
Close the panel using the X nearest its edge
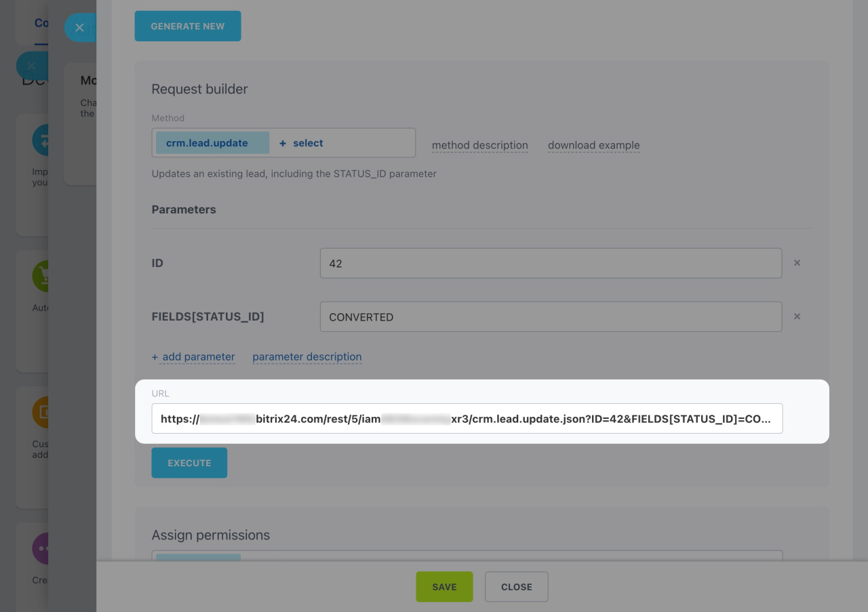79,28
